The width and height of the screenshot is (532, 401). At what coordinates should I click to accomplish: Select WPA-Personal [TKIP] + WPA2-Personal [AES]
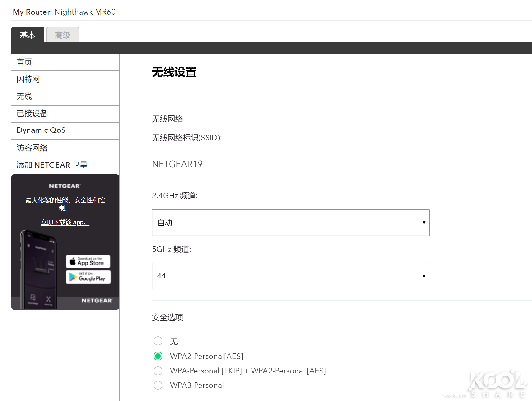[158, 371]
